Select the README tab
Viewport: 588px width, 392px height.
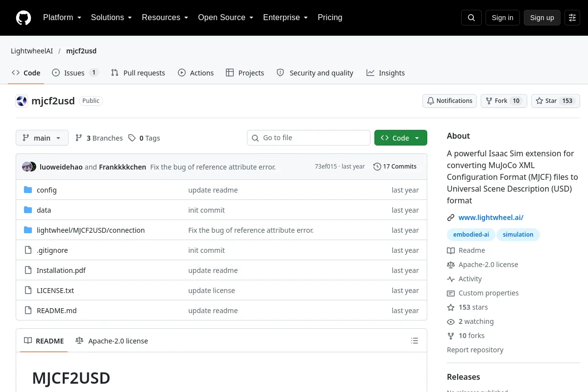44,341
